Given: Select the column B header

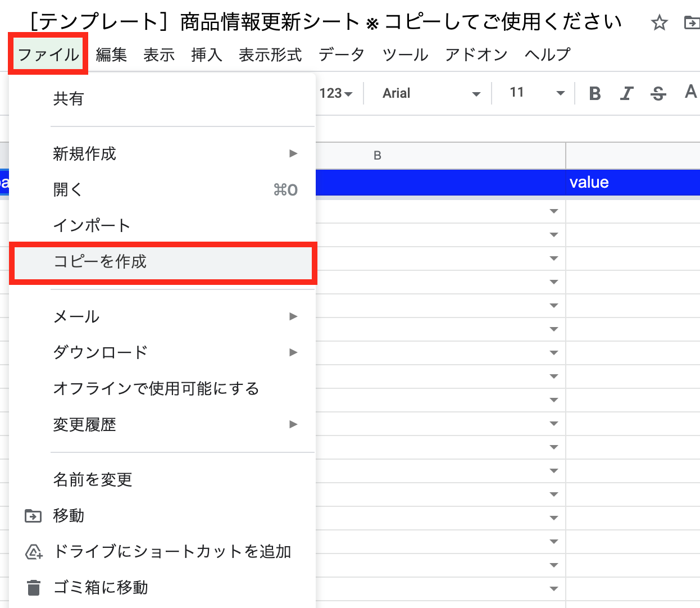Looking at the screenshot, I should (x=376, y=156).
